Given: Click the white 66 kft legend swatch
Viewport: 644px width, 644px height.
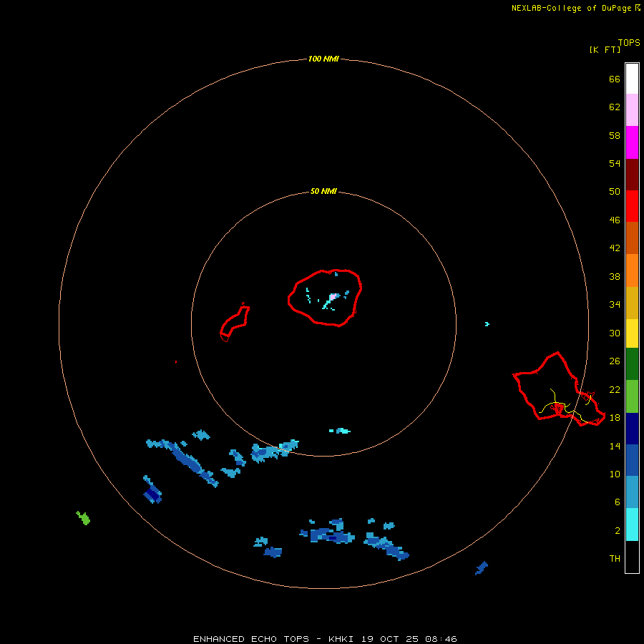Looking at the screenshot, I should (x=632, y=79).
